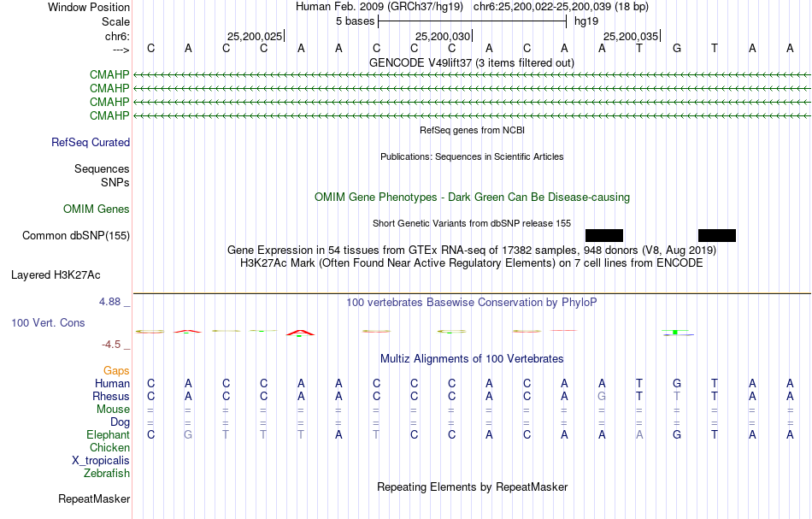The width and height of the screenshot is (812, 519).
Task: Click the faded G base in Rhesus row
Action: pos(601,397)
